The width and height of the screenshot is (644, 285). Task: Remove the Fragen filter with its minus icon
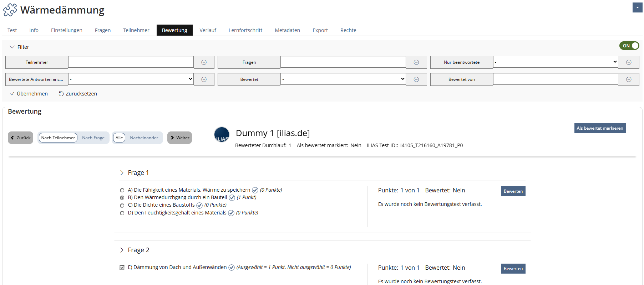click(416, 62)
